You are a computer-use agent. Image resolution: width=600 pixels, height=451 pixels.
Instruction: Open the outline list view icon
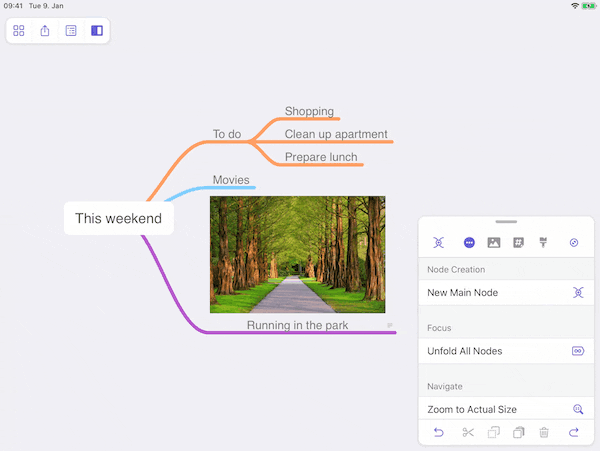[x=71, y=31]
